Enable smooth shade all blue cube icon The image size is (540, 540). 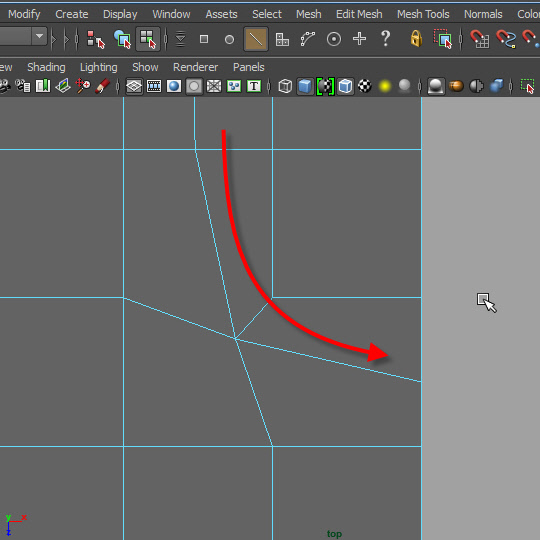click(305, 86)
